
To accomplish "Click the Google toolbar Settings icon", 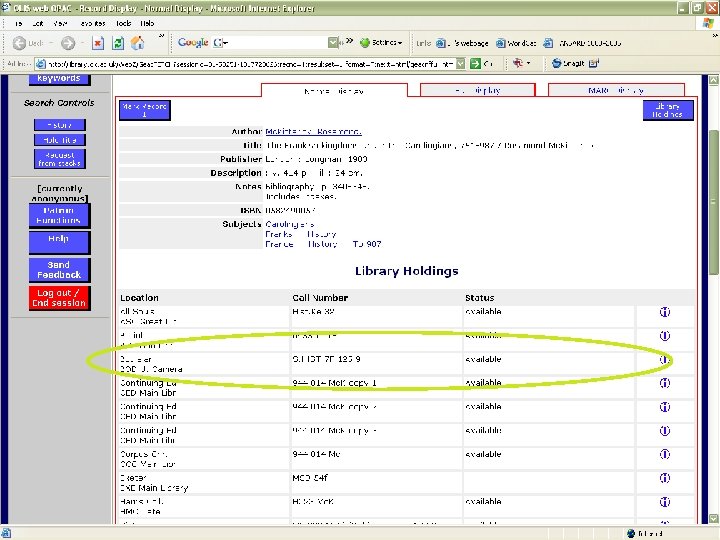I will coord(365,43).
